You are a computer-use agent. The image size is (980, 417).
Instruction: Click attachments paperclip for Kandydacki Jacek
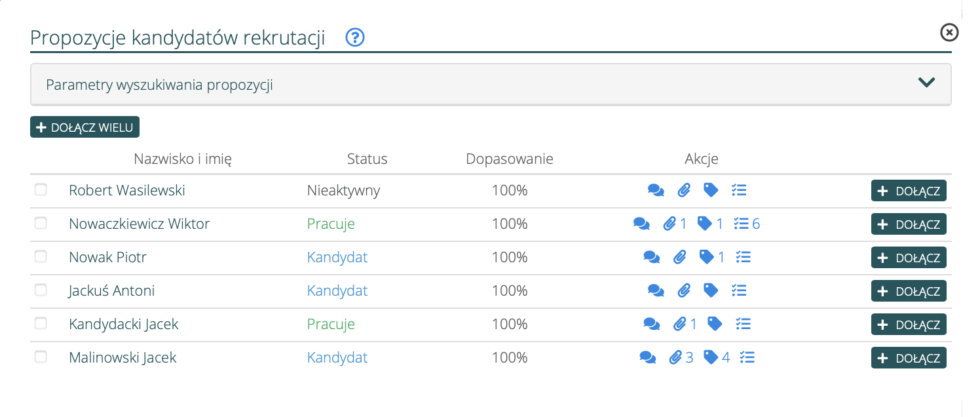click(x=680, y=324)
